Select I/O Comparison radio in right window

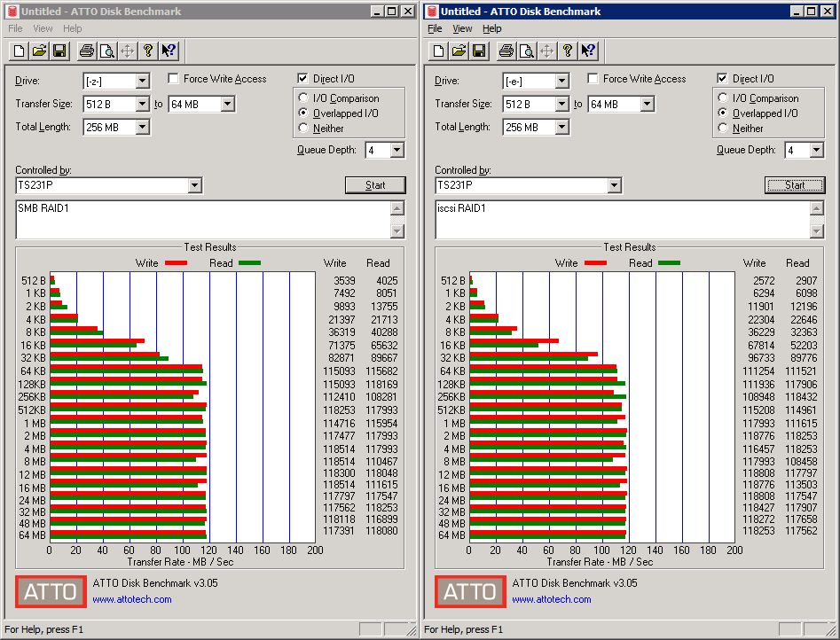pos(723,98)
